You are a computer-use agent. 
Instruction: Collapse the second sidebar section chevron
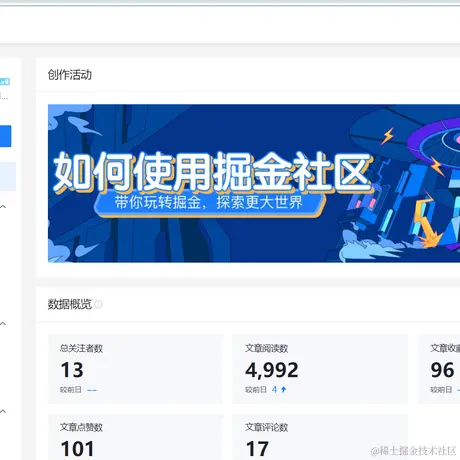pyautogui.click(x=3, y=324)
